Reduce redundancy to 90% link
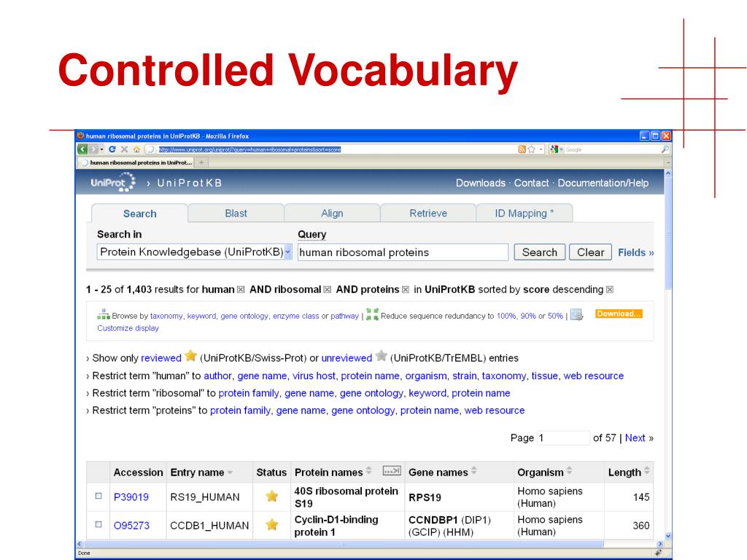The width and height of the screenshot is (747, 560). tap(528, 316)
